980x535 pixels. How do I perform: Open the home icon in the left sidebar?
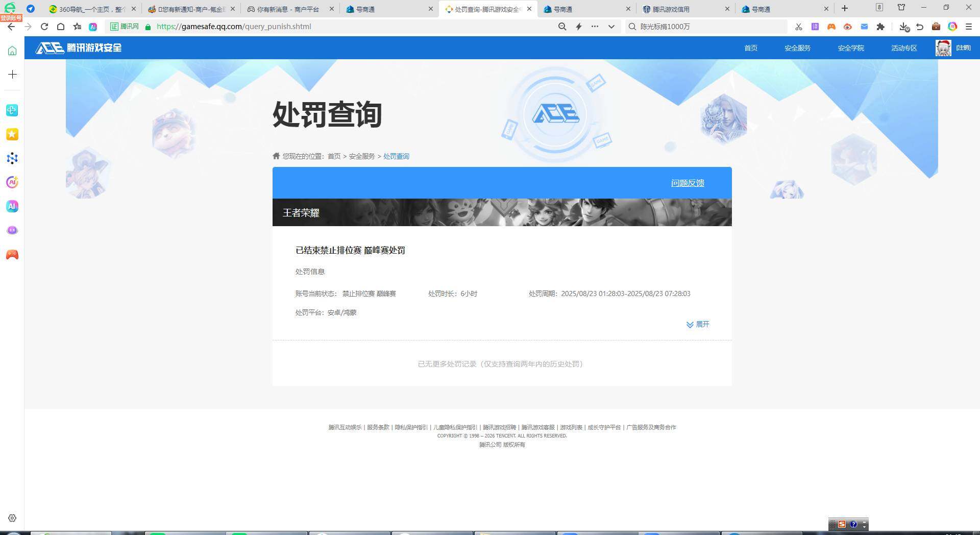pyautogui.click(x=12, y=50)
